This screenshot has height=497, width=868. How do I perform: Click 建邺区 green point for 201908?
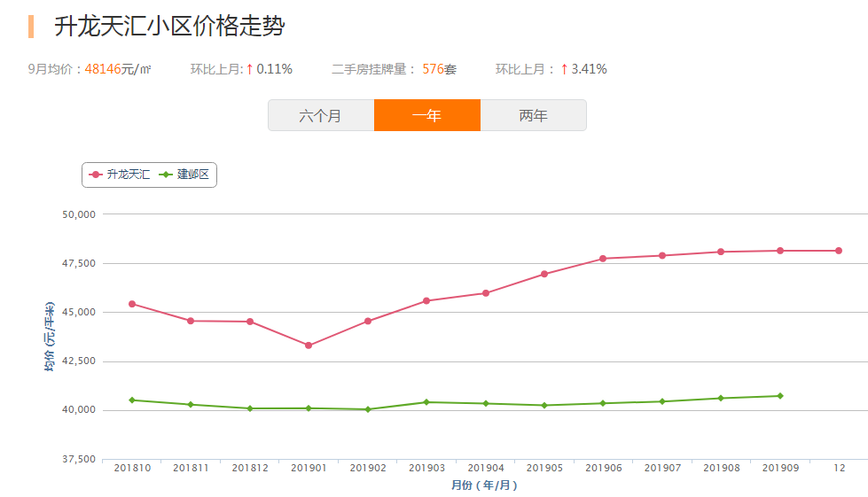pyautogui.click(x=722, y=398)
